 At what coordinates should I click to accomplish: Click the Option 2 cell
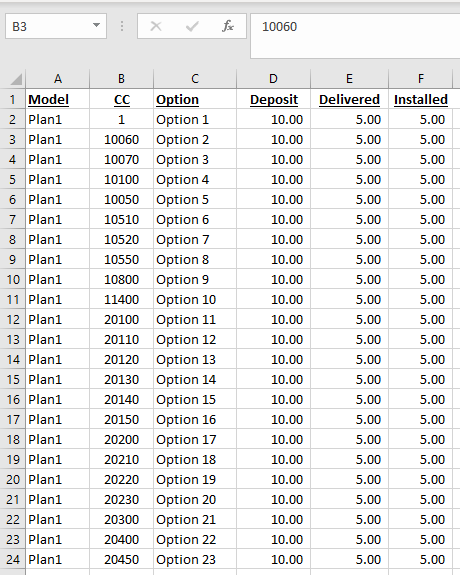point(195,139)
